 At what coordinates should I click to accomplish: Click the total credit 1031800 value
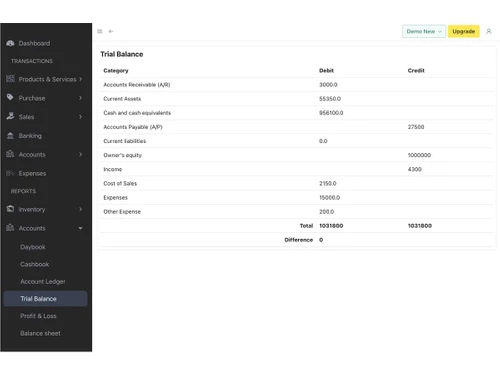420,226
